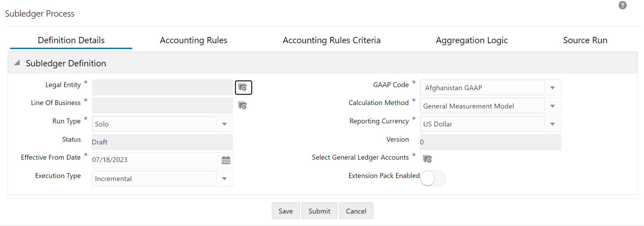Open the Reporting Currency dropdown
644x226 pixels.
point(552,124)
